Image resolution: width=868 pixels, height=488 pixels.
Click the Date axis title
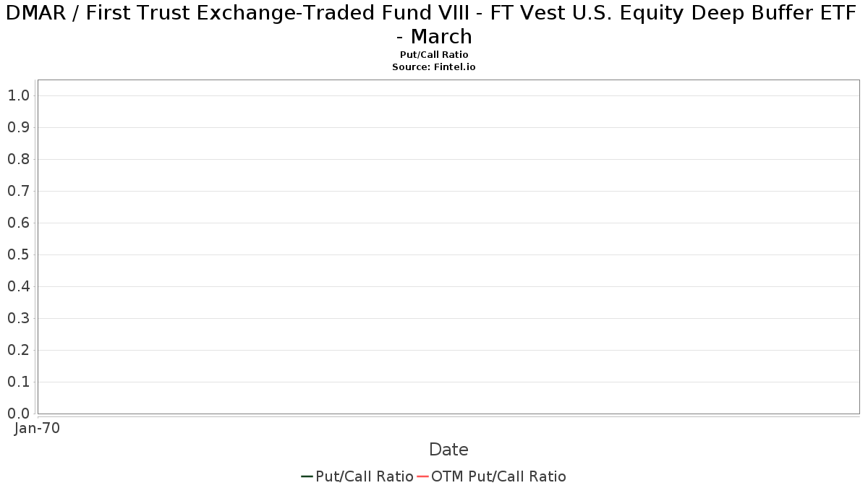tap(448, 450)
